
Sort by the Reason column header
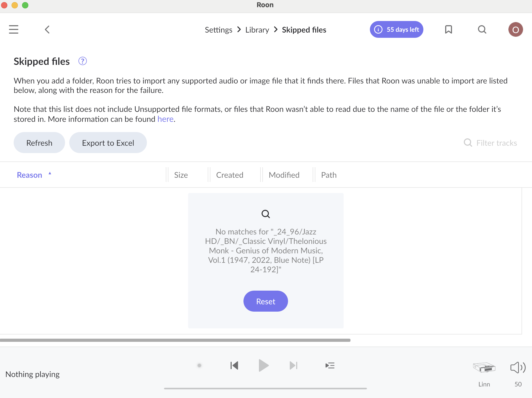click(29, 175)
